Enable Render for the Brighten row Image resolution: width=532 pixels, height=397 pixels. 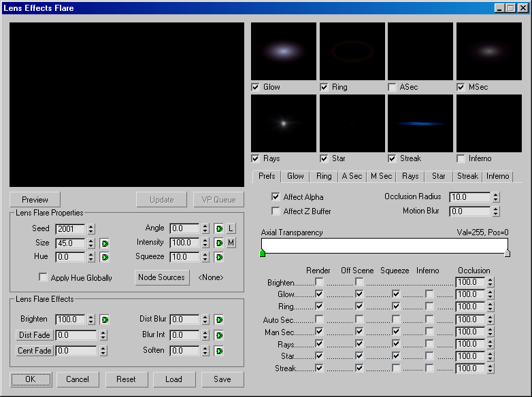click(319, 281)
